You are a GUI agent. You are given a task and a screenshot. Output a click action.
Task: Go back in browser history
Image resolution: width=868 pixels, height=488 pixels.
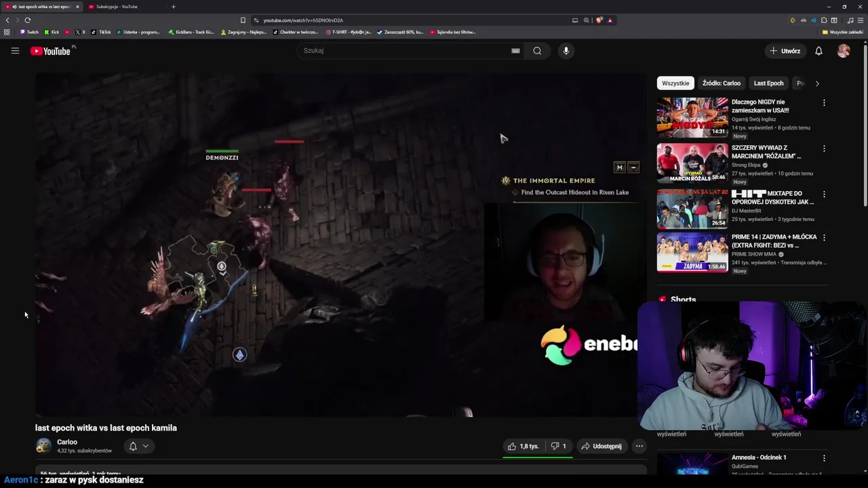(x=7, y=20)
